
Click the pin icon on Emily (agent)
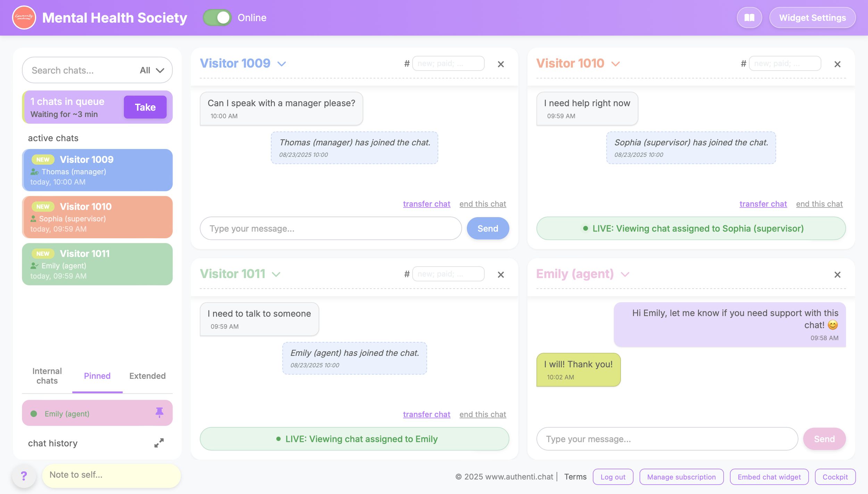(x=159, y=413)
